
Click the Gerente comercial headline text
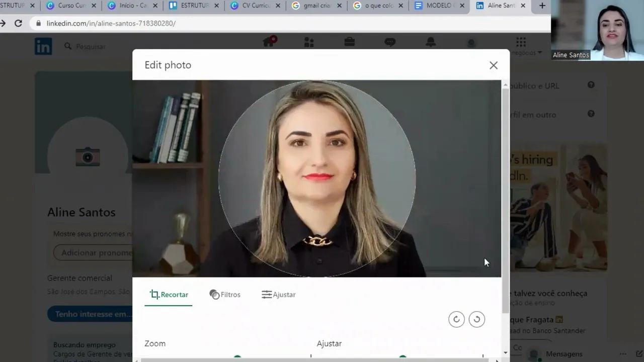click(79, 278)
